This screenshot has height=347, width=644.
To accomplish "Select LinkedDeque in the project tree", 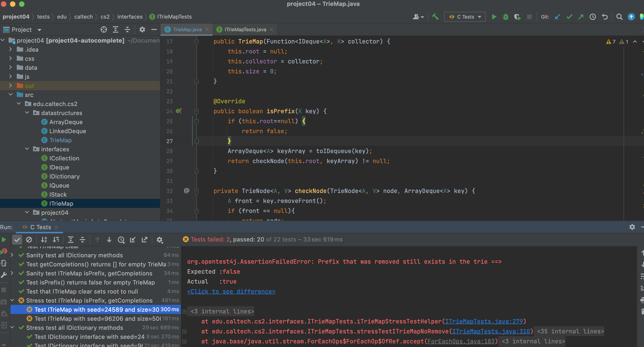I will click(x=68, y=131).
